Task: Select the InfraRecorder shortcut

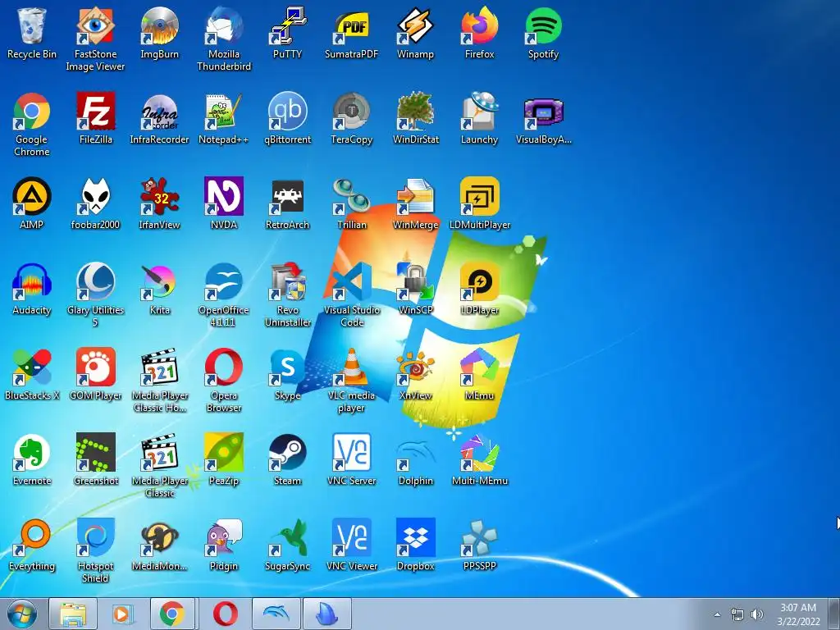Action: pos(160,112)
